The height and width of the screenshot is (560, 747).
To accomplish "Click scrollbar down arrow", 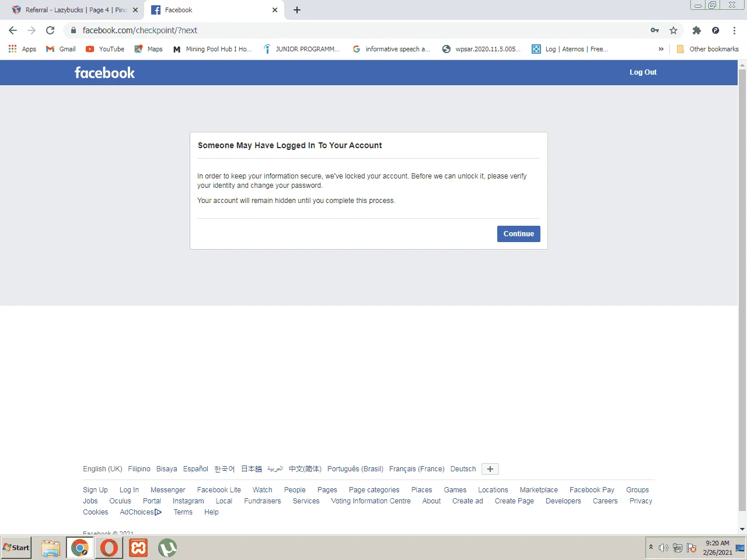I will (x=742, y=529).
